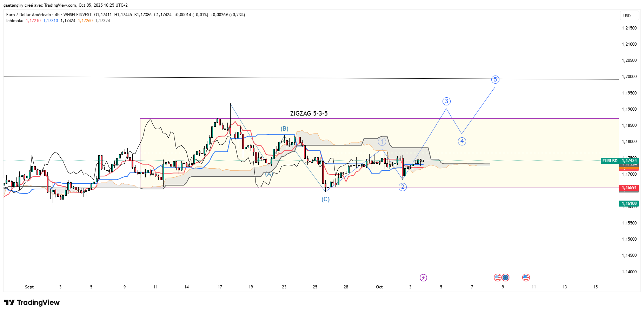Click the 1,15000 price axis level
This screenshot has width=644, height=313.
[629, 239]
